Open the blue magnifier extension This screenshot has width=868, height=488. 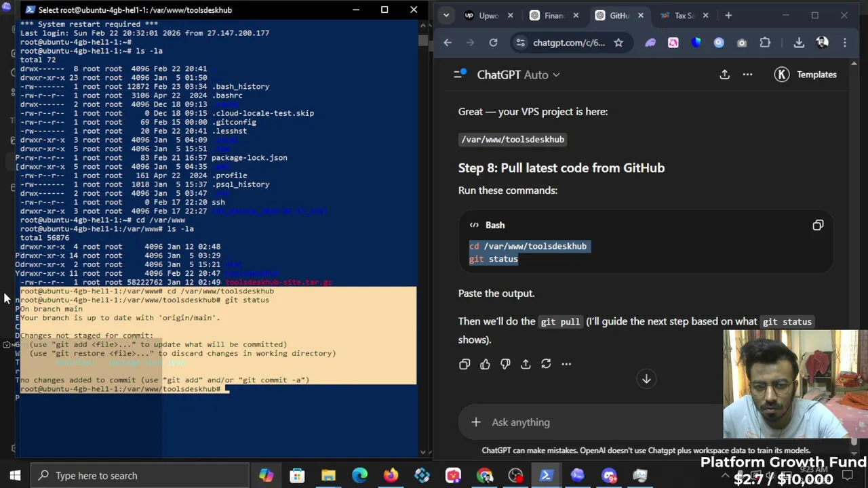click(x=719, y=43)
